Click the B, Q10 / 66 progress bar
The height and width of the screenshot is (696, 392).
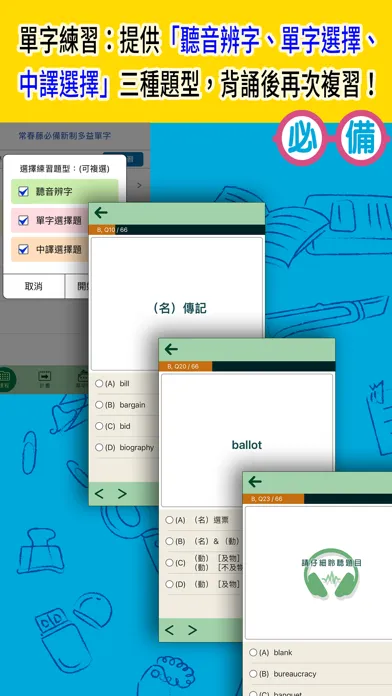(177, 229)
